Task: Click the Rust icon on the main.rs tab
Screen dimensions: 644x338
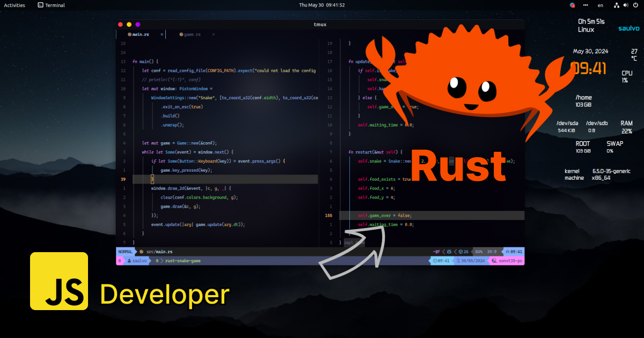Action: [129, 34]
